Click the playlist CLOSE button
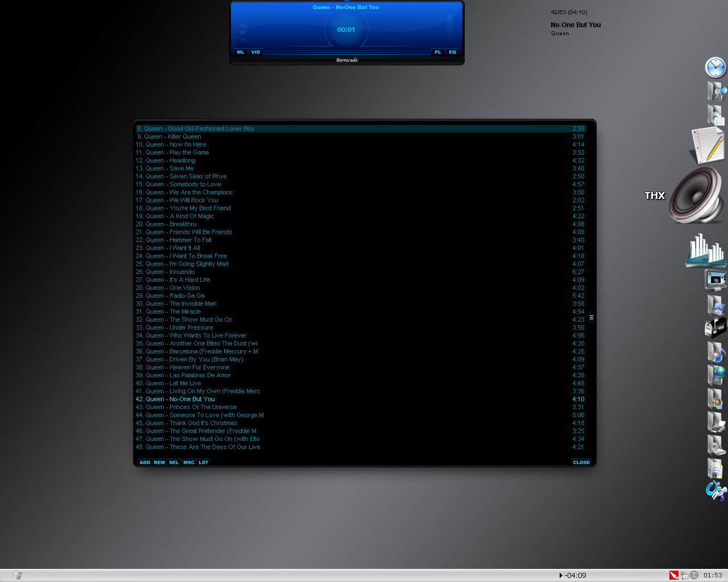Image resolution: width=728 pixels, height=582 pixels. click(x=581, y=462)
